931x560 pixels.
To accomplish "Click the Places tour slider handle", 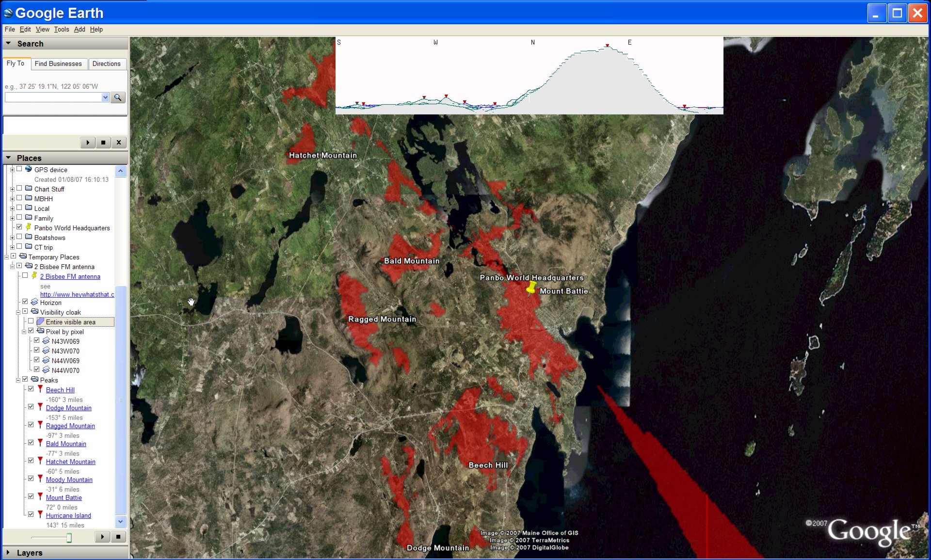I will [x=69, y=537].
